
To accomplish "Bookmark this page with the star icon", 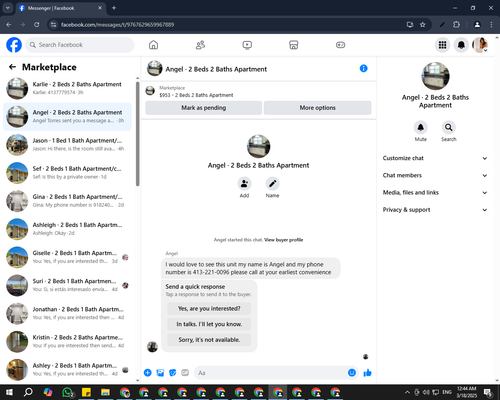I will 423,25.
